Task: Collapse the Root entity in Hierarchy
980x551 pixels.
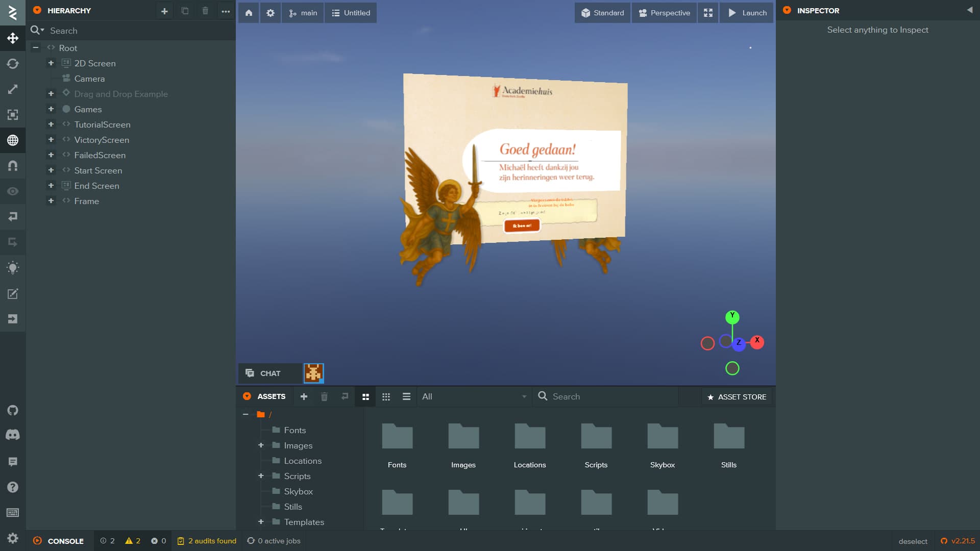Action: click(x=36, y=47)
